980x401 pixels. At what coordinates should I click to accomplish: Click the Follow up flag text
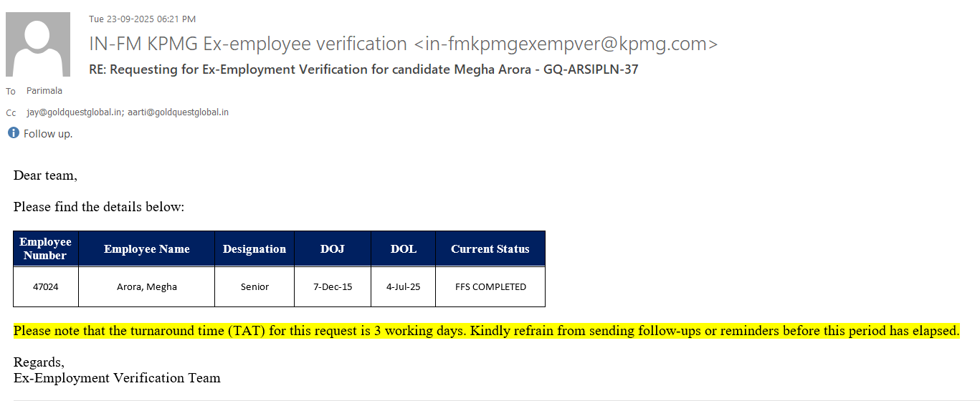pyautogui.click(x=48, y=134)
